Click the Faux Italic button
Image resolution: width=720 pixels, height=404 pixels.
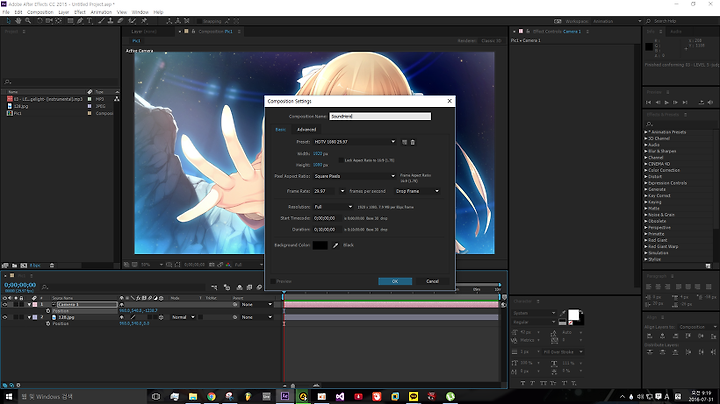coord(533,383)
